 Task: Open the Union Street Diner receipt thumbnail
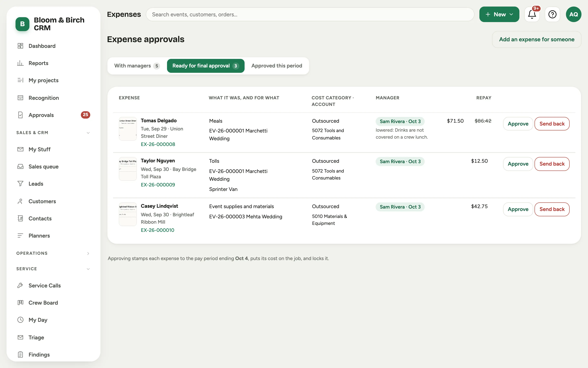(128, 129)
